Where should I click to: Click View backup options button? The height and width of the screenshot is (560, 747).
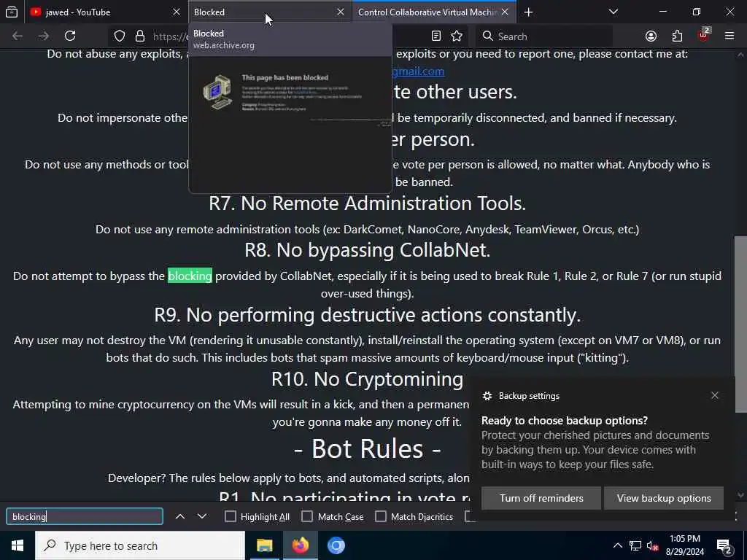tap(664, 498)
